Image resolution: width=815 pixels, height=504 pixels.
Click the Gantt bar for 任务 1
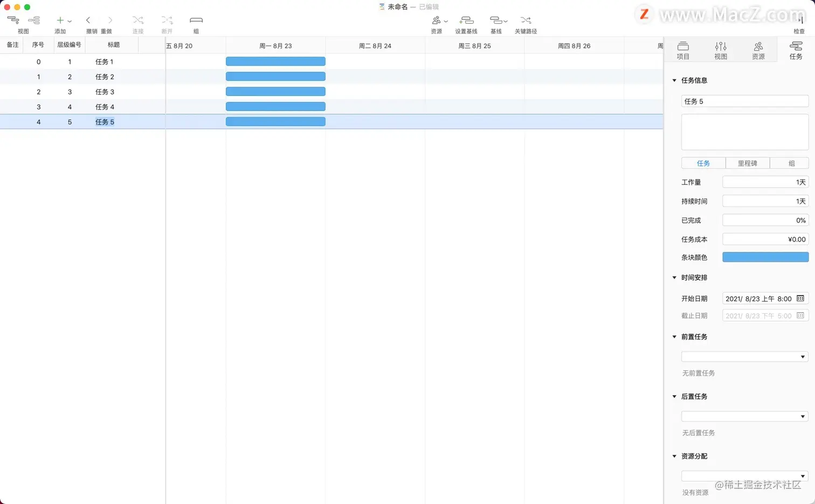pos(275,61)
